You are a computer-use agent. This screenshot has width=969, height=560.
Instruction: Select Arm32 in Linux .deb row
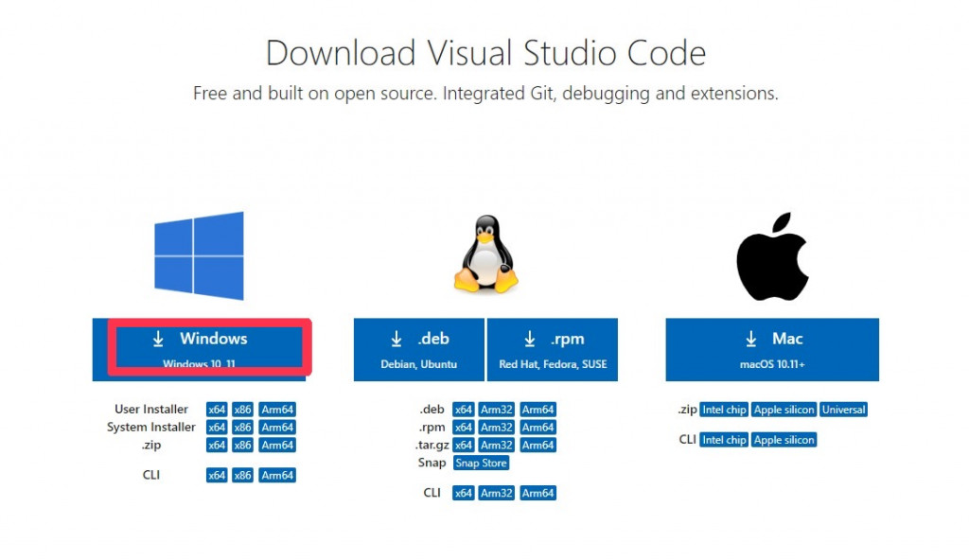[497, 410]
